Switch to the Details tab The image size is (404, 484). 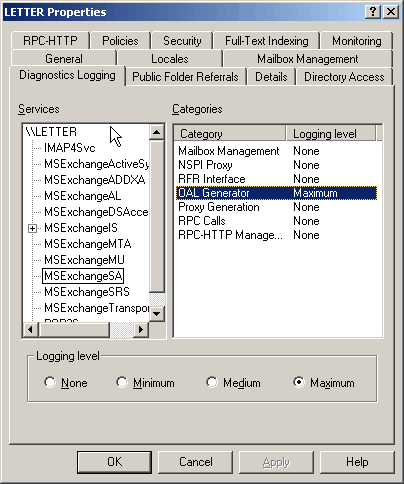[271, 77]
